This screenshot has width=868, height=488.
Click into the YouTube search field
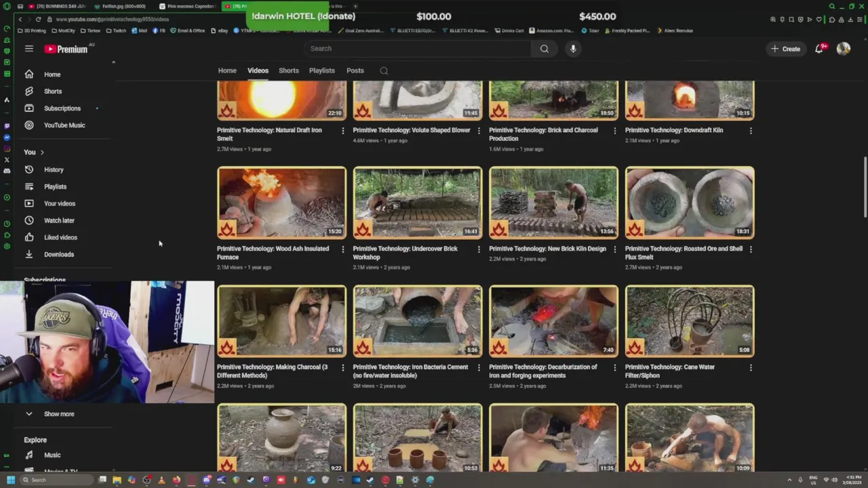click(x=417, y=49)
